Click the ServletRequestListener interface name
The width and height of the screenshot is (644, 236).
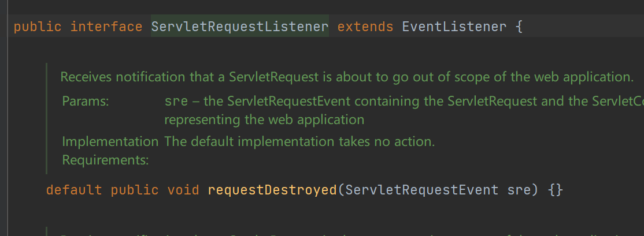(x=239, y=27)
